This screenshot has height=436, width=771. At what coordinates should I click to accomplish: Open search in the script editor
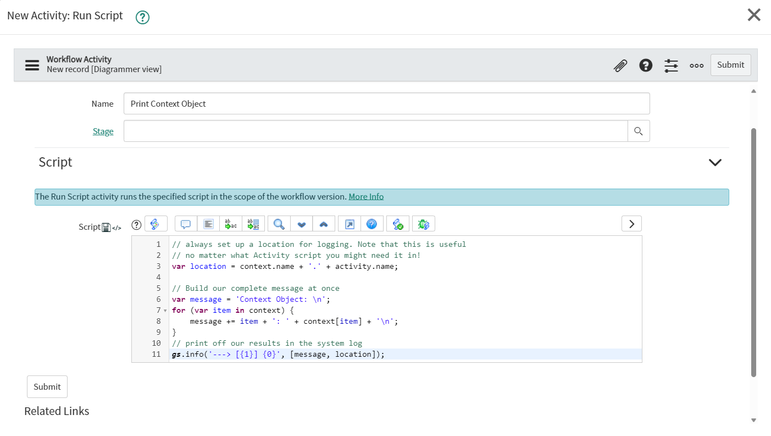279,224
